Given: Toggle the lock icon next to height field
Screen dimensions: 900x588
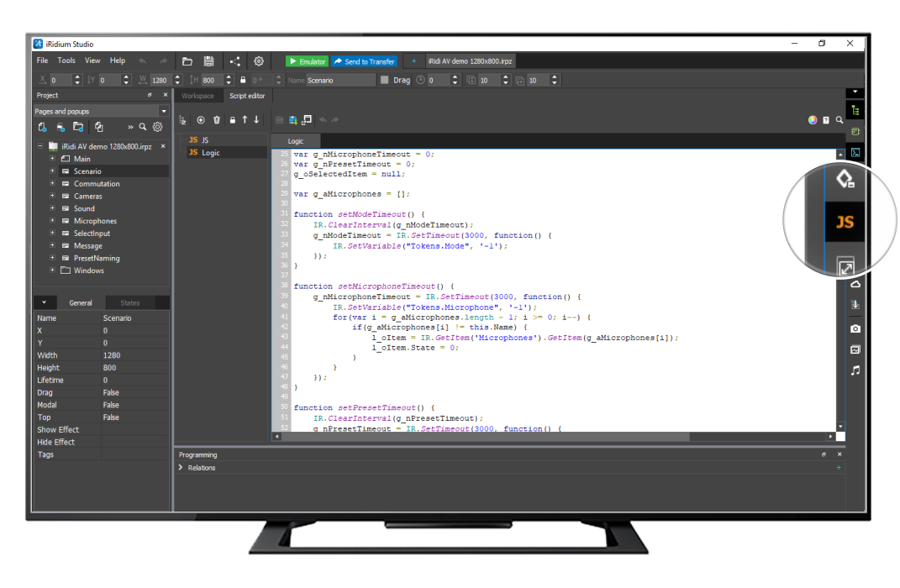Looking at the screenshot, I should click(243, 81).
